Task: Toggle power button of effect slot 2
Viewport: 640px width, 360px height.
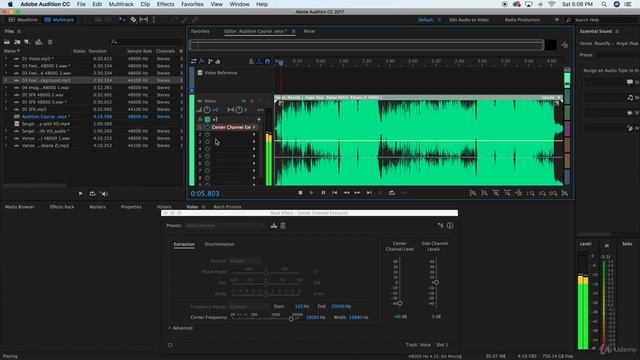Action: [x=207, y=134]
